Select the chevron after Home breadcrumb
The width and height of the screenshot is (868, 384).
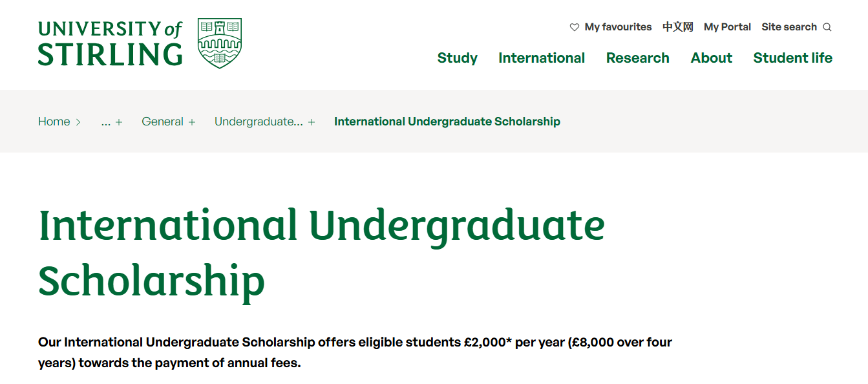click(78, 122)
